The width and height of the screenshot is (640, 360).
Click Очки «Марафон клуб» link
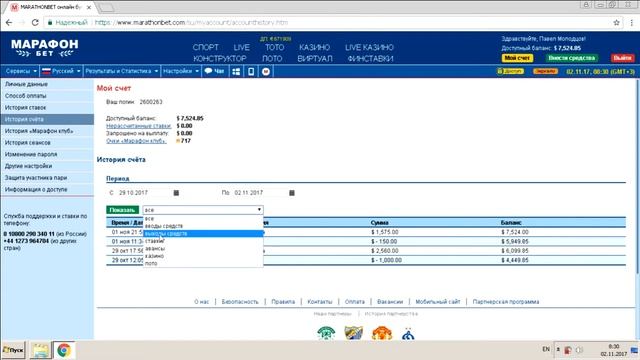(x=136, y=141)
